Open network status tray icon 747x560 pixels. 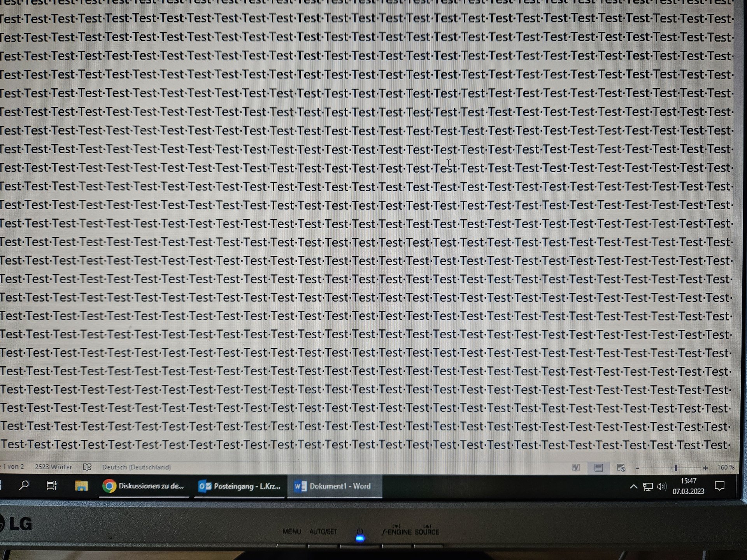pos(648,486)
